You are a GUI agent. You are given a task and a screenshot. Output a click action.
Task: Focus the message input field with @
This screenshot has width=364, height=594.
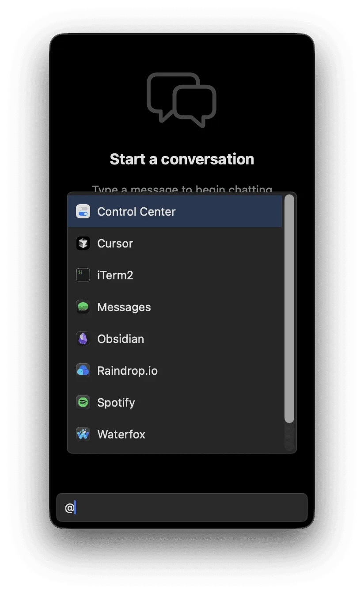pos(186,508)
